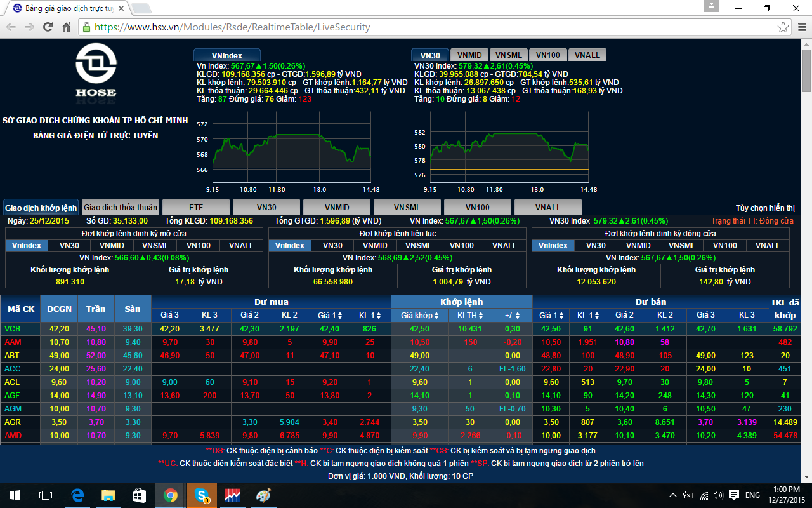Image resolution: width=812 pixels, height=508 pixels.
Task: Go to the browser home page icon
Action: click(x=66, y=27)
